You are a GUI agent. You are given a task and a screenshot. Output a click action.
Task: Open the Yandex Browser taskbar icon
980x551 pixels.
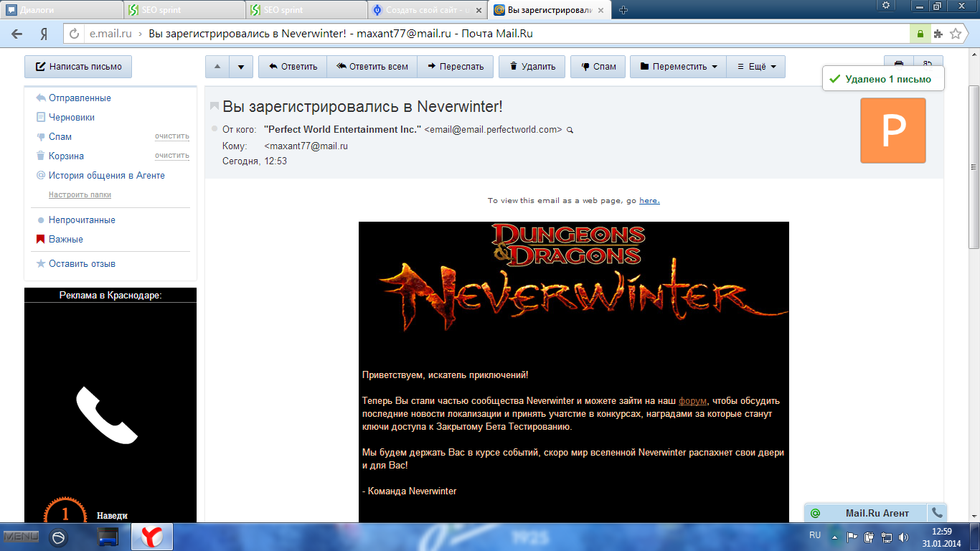click(152, 537)
